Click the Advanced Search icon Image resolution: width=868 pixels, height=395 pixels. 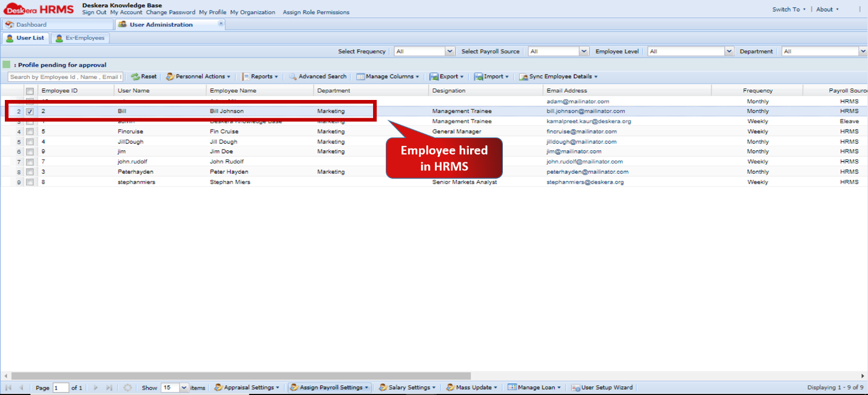pos(317,76)
